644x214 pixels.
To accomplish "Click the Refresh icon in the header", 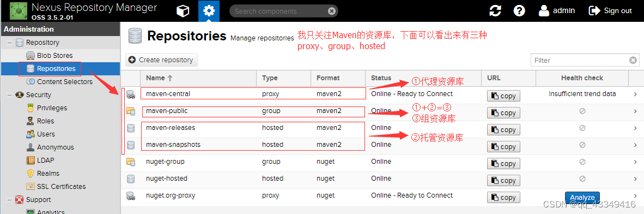I will pyautogui.click(x=495, y=11).
